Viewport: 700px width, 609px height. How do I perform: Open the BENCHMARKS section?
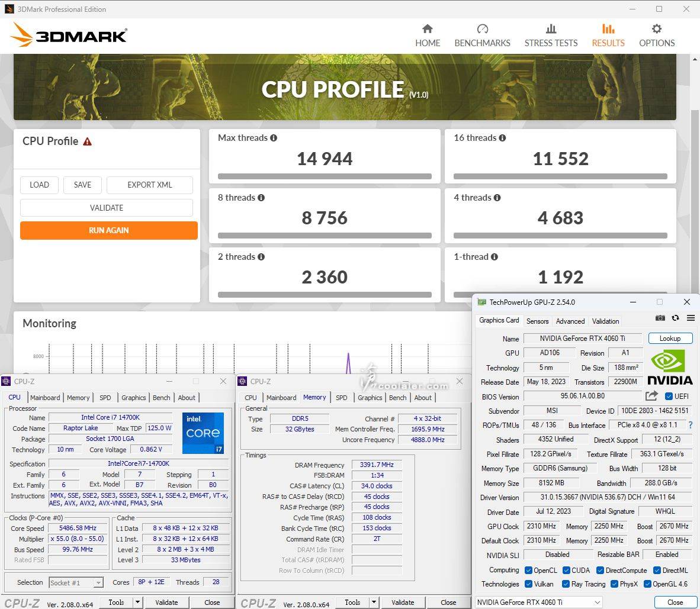coord(482,36)
